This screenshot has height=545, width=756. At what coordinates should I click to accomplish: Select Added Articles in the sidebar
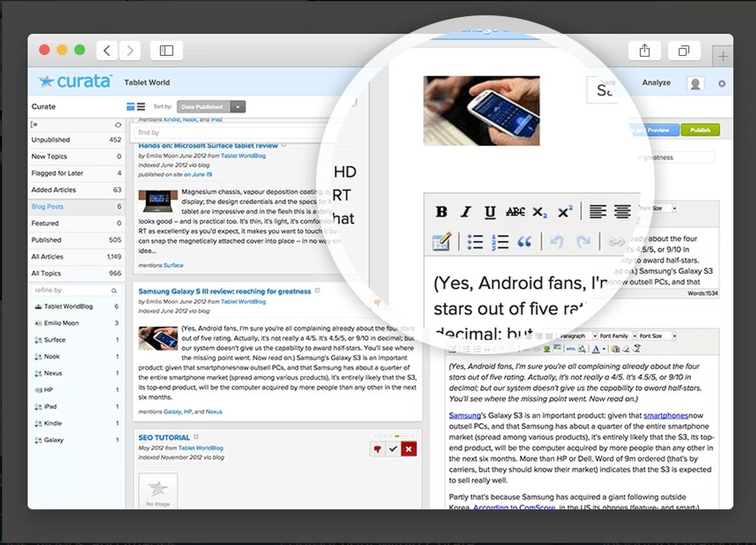[76, 190]
